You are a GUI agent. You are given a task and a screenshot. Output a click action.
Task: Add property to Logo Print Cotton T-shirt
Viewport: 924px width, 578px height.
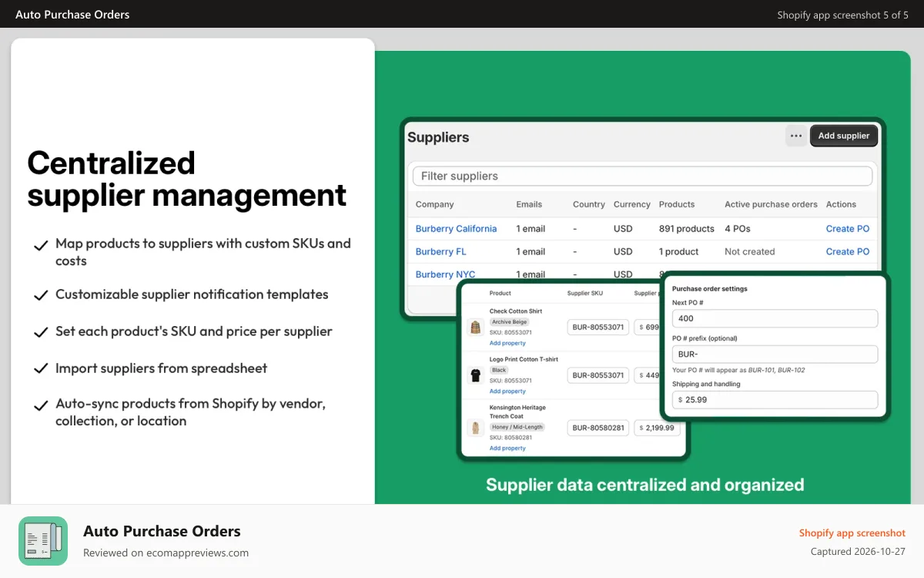tap(507, 391)
